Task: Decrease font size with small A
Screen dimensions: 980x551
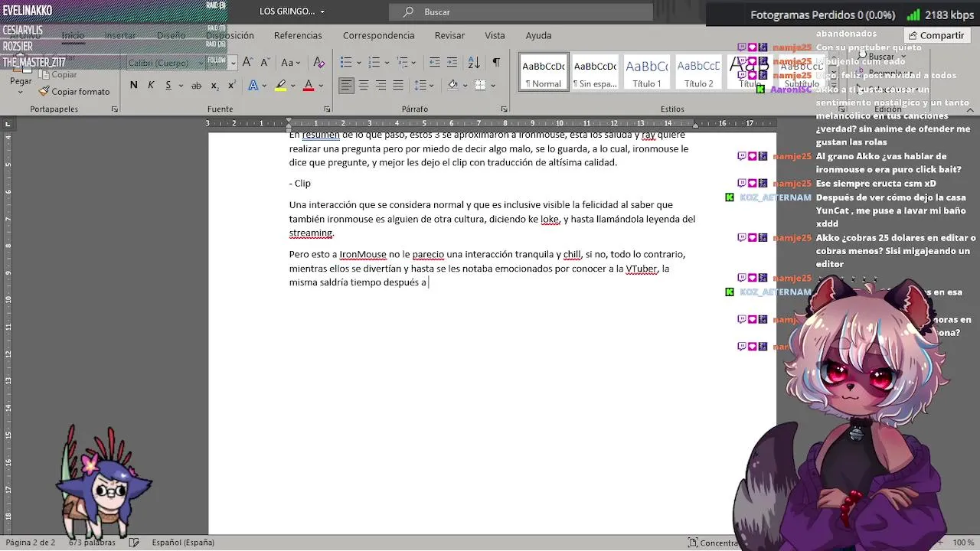Action: click(264, 63)
